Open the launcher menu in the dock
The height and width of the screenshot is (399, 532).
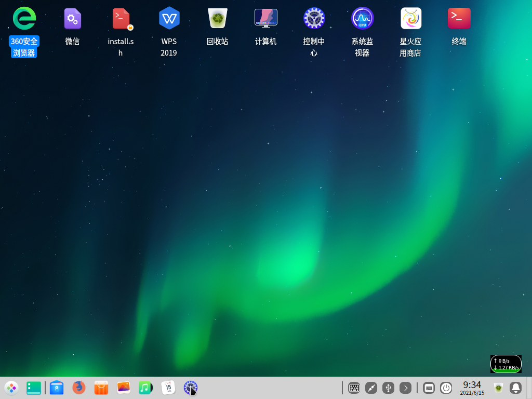(x=11, y=388)
